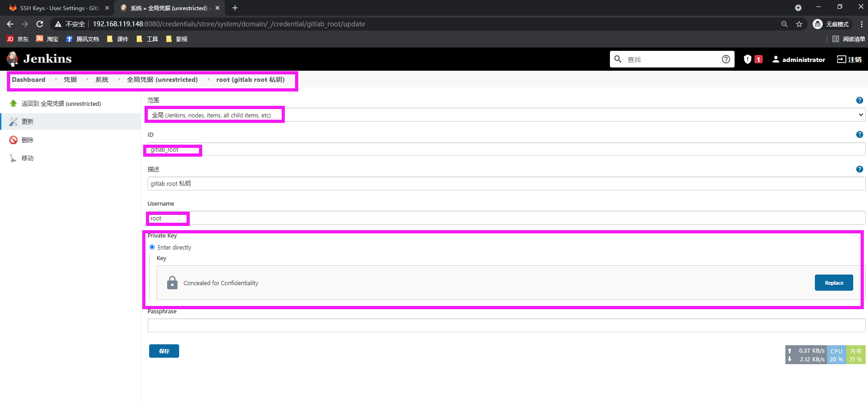
Task: Click the browser address bar URL
Action: [229, 24]
